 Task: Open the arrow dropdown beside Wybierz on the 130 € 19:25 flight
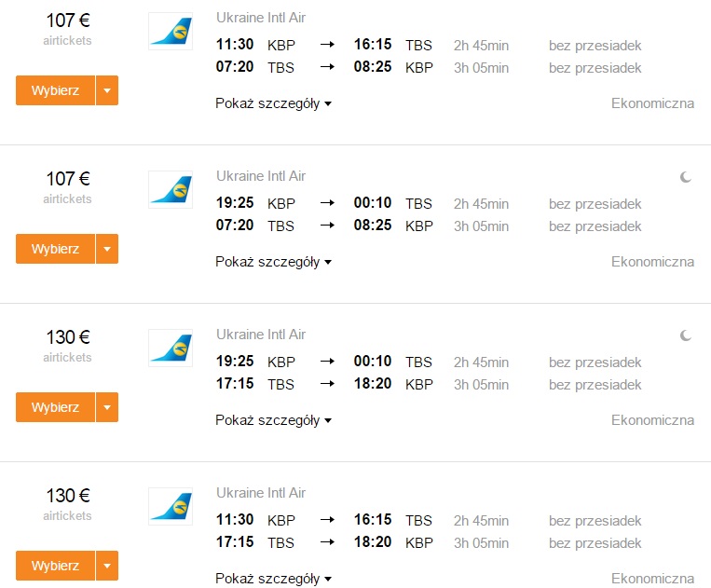click(x=107, y=407)
